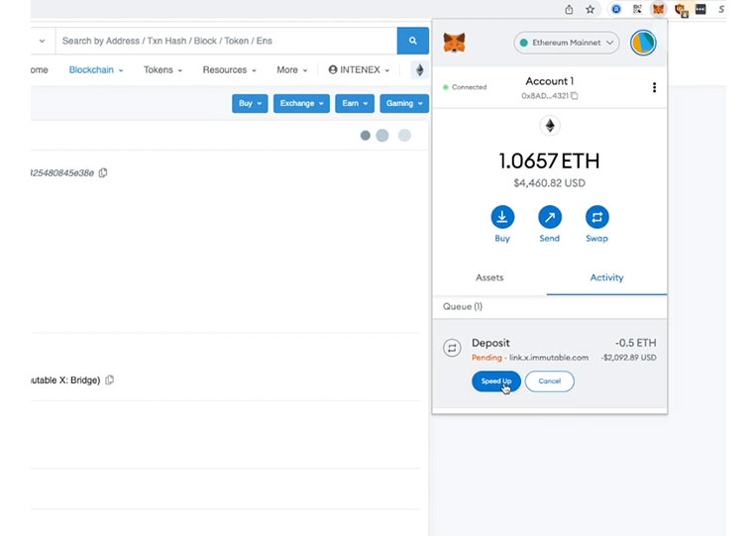
Task: Click the blue circular extension icon
Action: click(616, 9)
